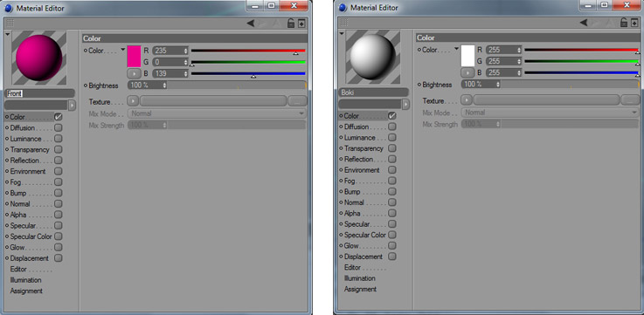Click pink sphere material preview
The image size is (644, 315).
pyautogui.click(x=39, y=58)
